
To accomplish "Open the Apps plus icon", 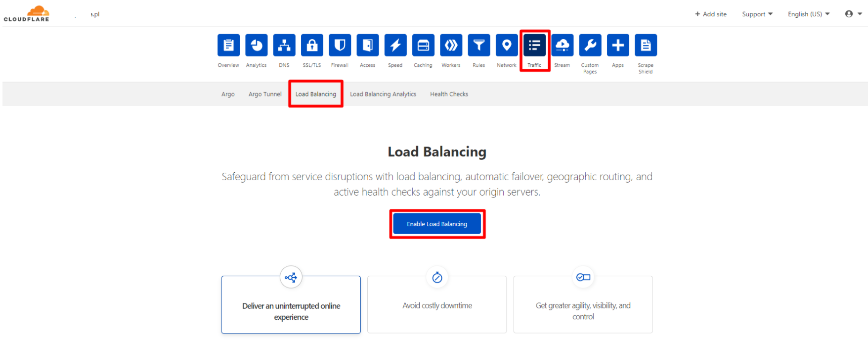I will tap(618, 46).
